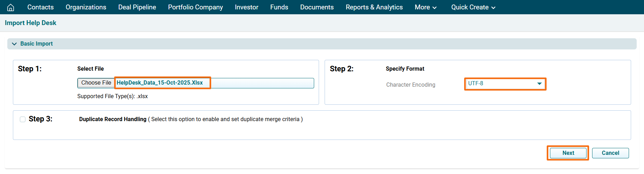Expand the More dropdown menu
The height and width of the screenshot is (174, 644).
(x=425, y=7)
